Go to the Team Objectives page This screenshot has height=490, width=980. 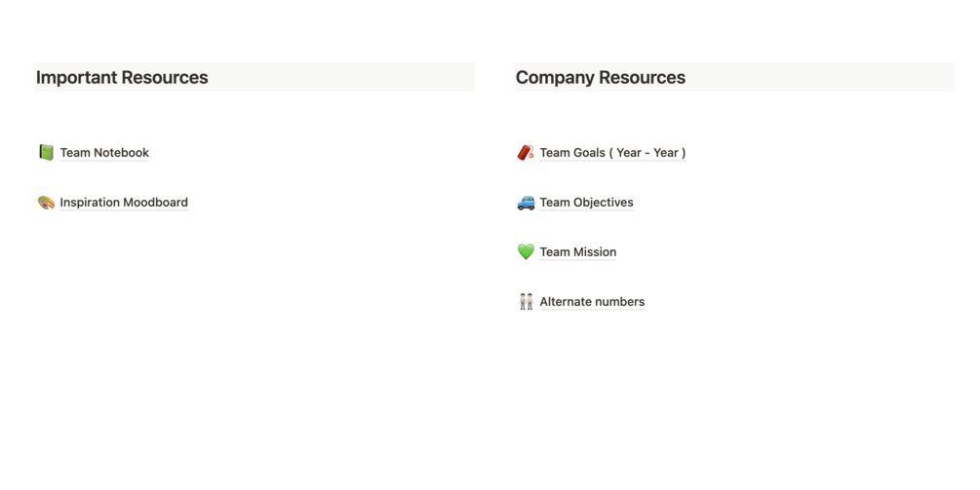pos(586,203)
